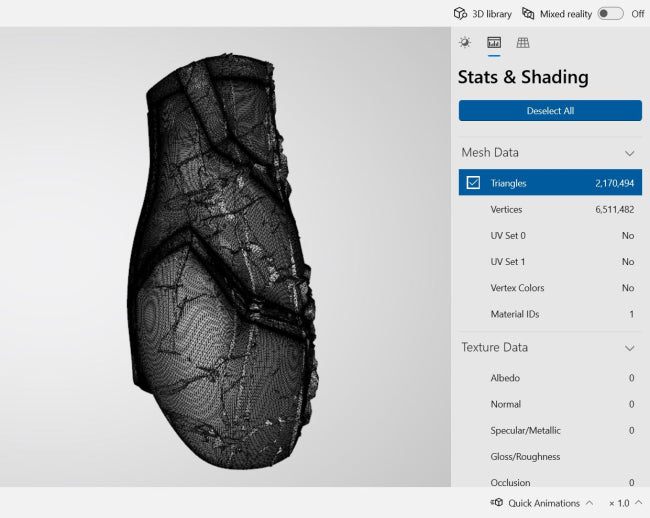Click the 3D mesh model in viewport

coord(222,261)
